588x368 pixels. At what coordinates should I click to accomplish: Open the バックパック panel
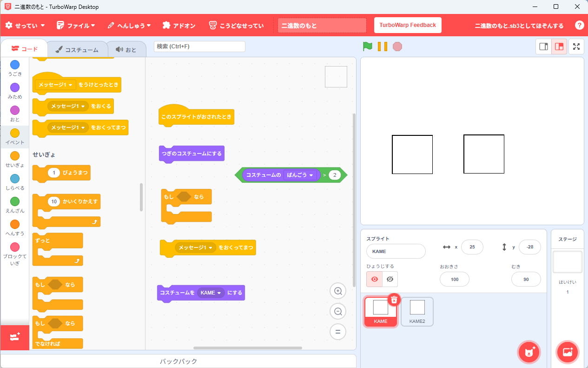tap(178, 361)
